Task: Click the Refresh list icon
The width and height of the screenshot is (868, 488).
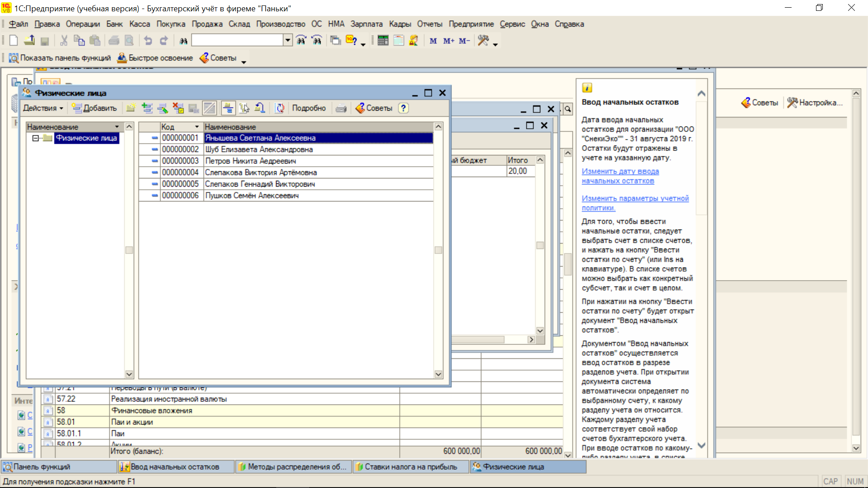Action: coord(280,108)
